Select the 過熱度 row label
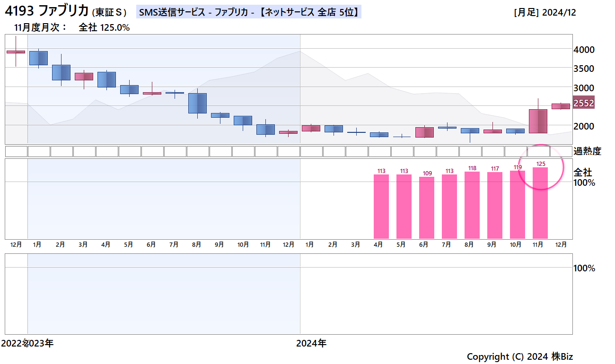This screenshot has height=364, width=615. pos(587,151)
